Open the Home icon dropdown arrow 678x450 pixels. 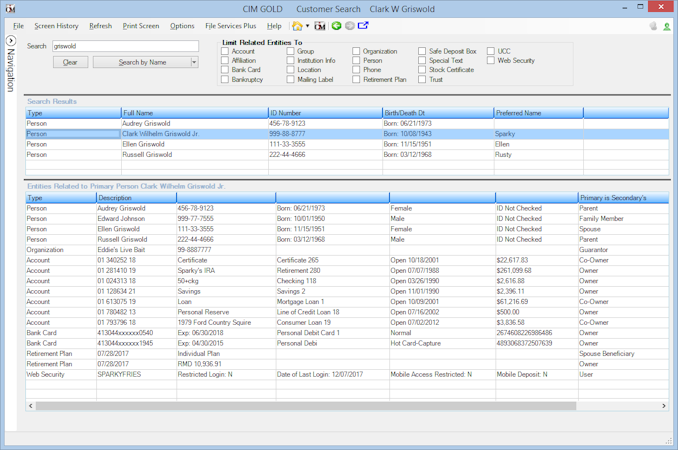click(308, 26)
